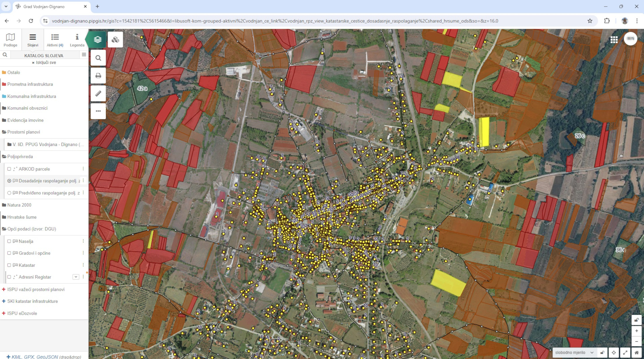The height and width of the screenshot is (359, 644).
Task: Tick the Katastar layer checkbox
Action: (x=9, y=265)
